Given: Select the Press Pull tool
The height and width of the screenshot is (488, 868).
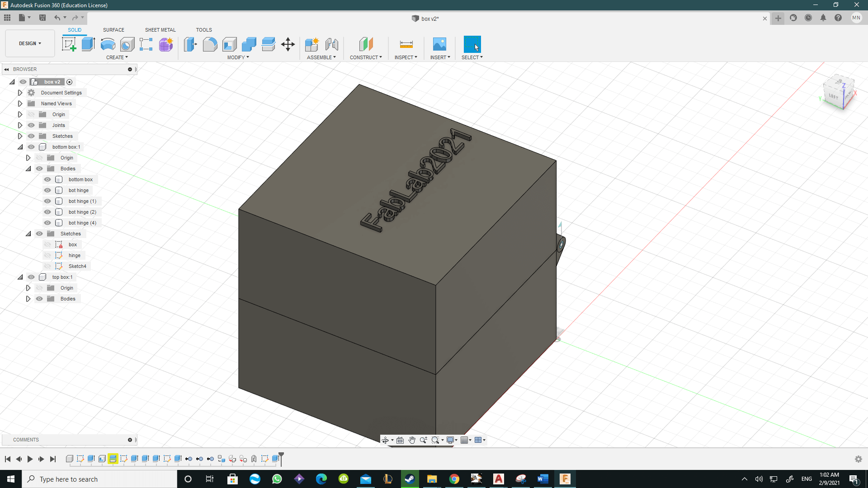Looking at the screenshot, I should (190, 44).
